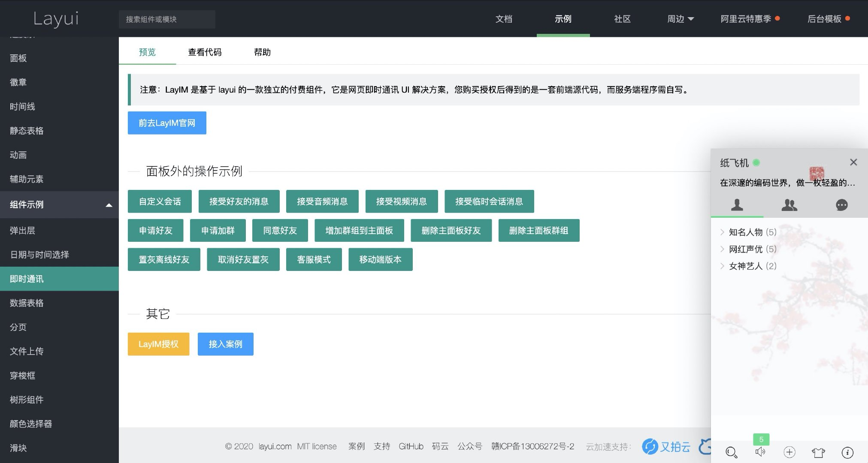The width and height of the screenshot is (868, 463).
Task: Open 后台模板 in top navigation
Action: click(829, 19)
